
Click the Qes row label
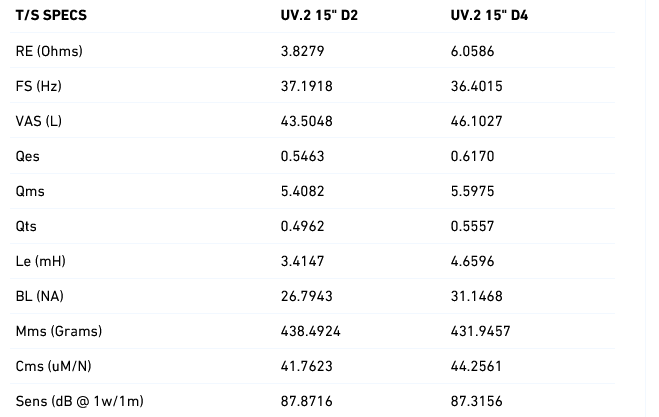[x=28, y=156]
